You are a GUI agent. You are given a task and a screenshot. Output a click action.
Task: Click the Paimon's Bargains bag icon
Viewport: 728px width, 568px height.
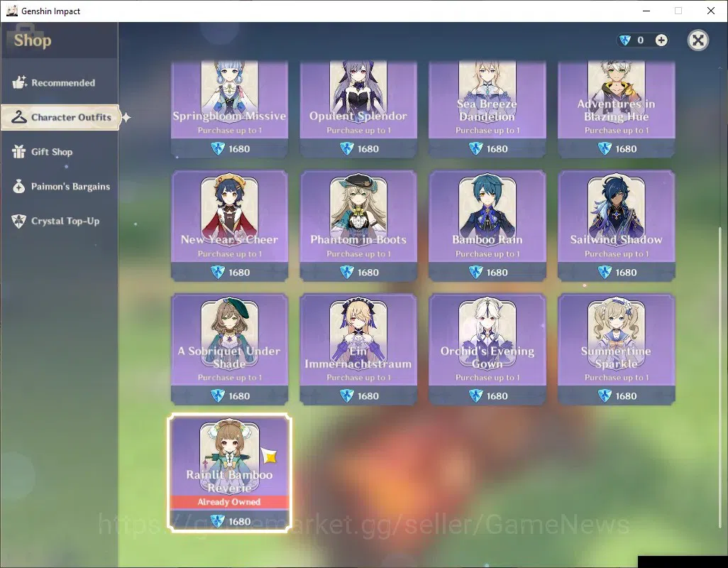tap(19, 186)
